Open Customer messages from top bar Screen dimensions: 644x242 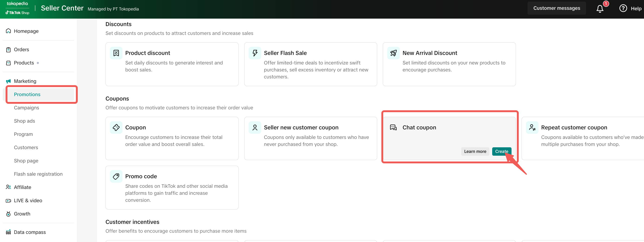(556, 8)
